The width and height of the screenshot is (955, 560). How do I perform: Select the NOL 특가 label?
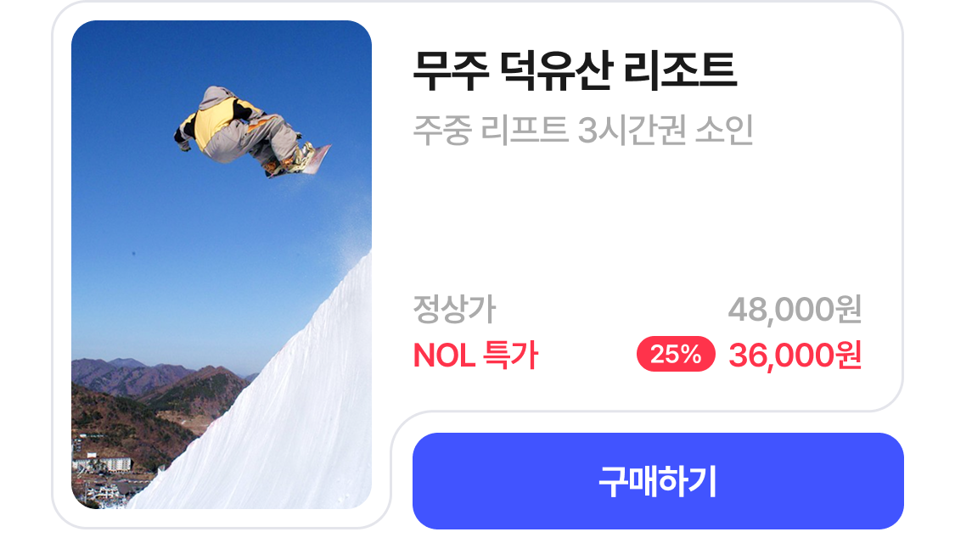tap(475, 355)
